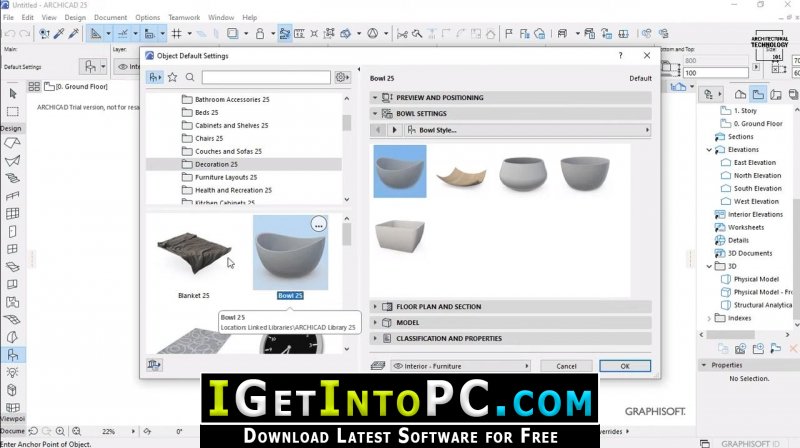
Task: Click the Cancel button
Action: coord(566,366)
